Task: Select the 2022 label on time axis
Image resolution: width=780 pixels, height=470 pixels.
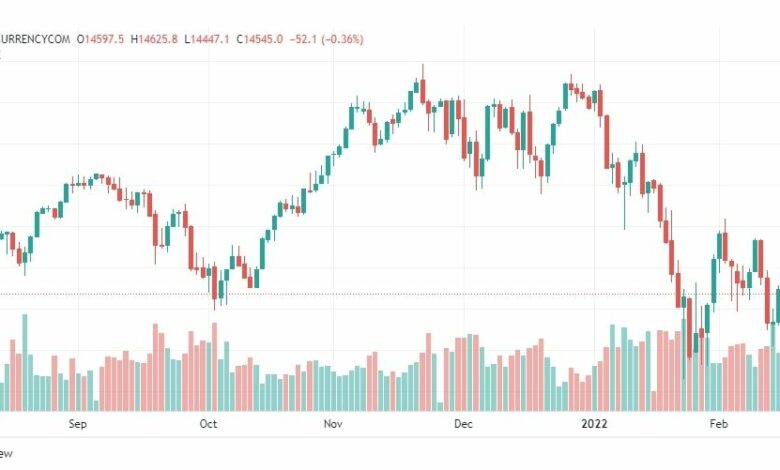Action: click(x=594, y=424)
